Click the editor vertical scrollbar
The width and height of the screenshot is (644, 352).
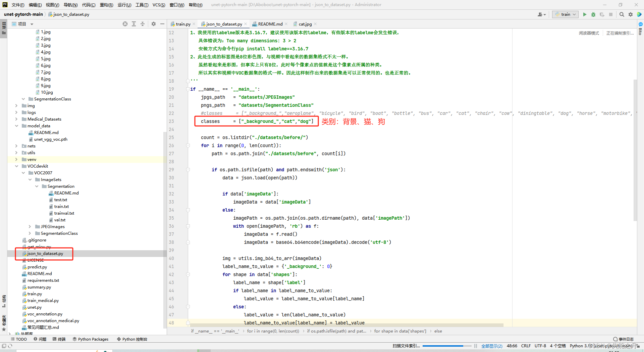(x=635, y=150)
